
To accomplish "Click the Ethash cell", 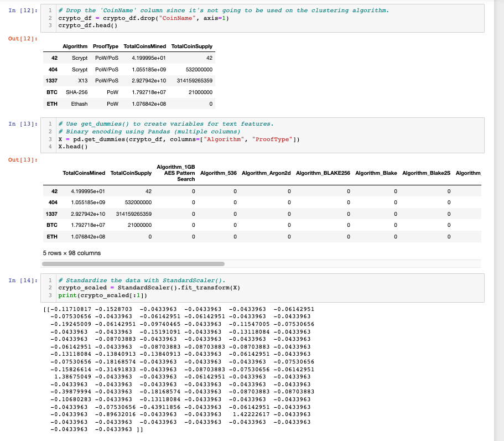I will [79, 104].
